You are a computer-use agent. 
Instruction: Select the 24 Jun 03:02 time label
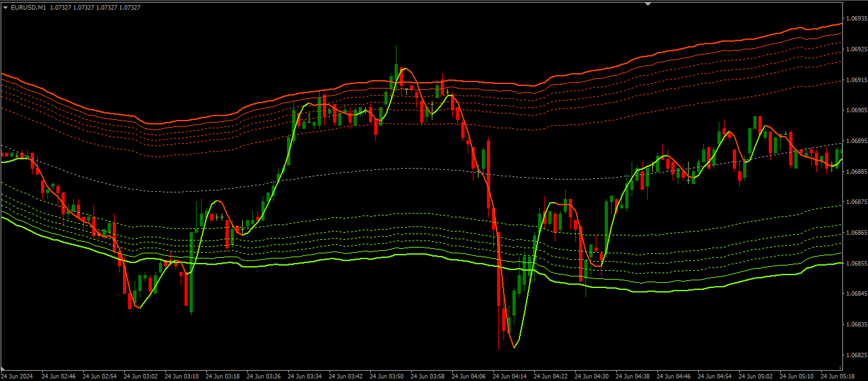tap(141, 376)
